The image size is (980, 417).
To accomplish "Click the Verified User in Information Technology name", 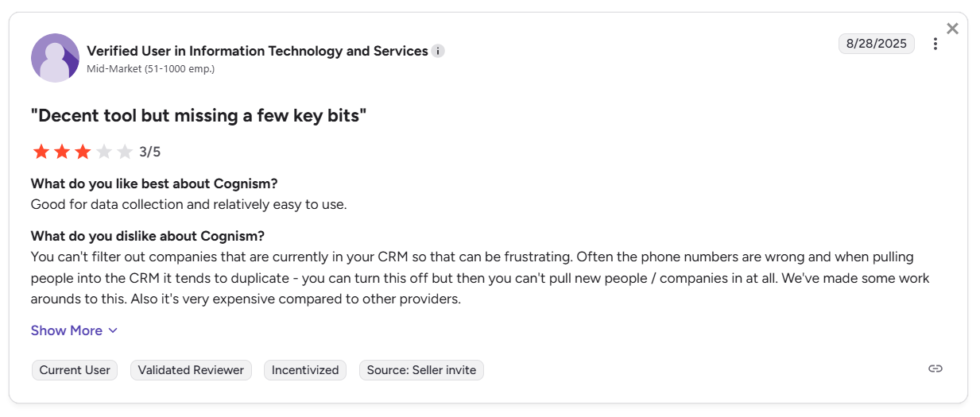I will 258,51.
